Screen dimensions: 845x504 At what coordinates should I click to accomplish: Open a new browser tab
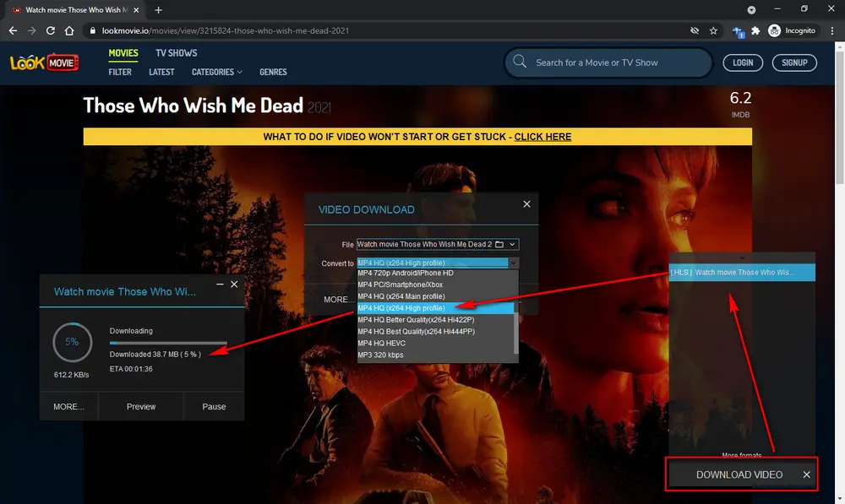click(x=159, y=9)
